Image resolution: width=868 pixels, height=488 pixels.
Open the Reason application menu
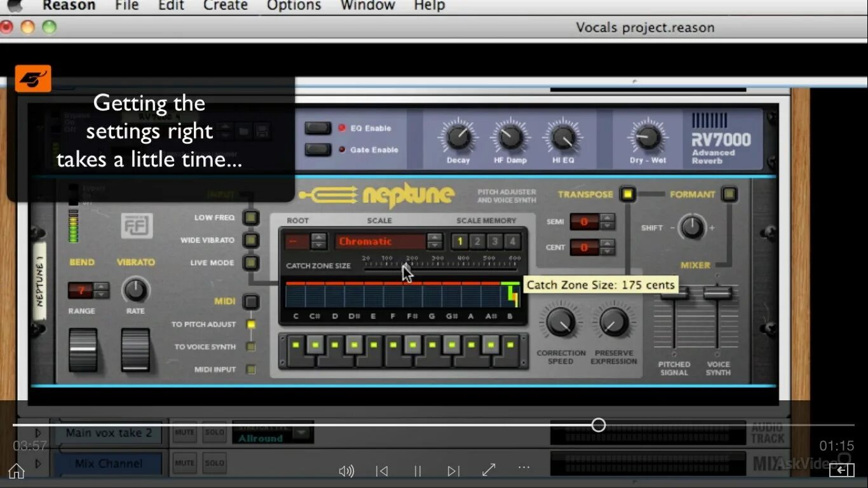(69, 6)
